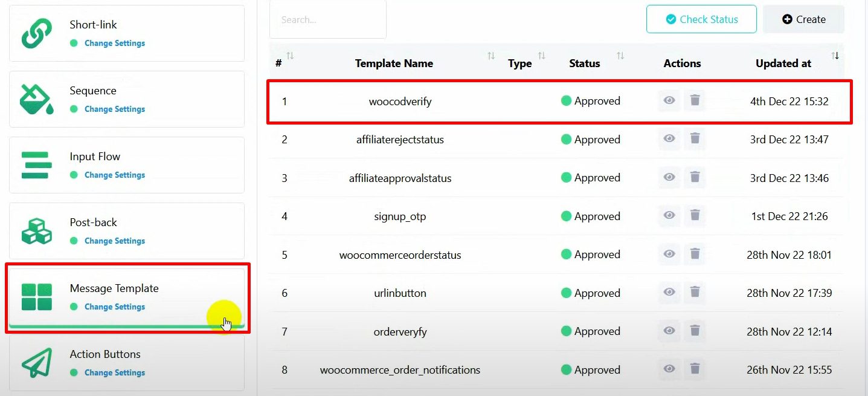
Task: Click the Action Buttons paper plane icon
Action: click(x=37, y=363)
